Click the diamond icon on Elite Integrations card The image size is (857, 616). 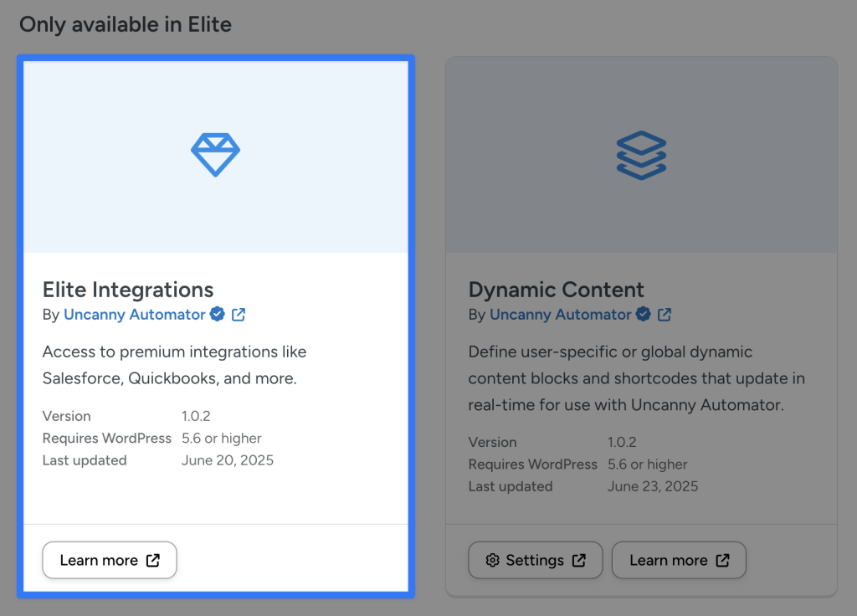point(215,154)
